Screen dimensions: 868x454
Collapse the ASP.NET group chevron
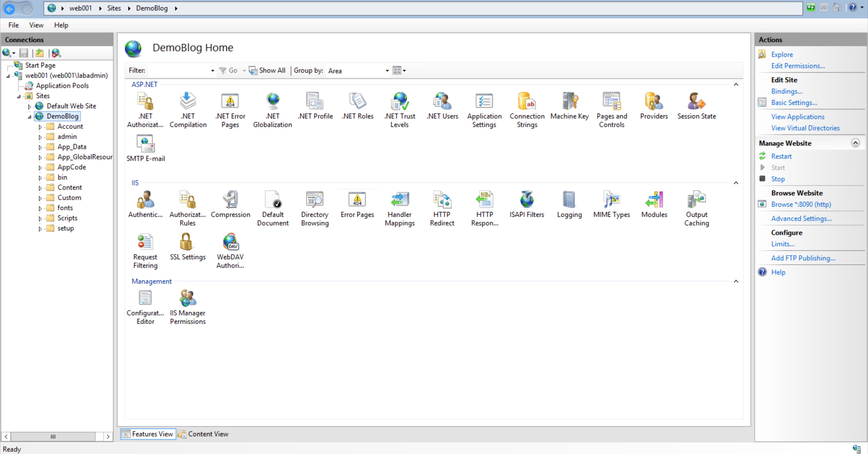click(736, 85)
